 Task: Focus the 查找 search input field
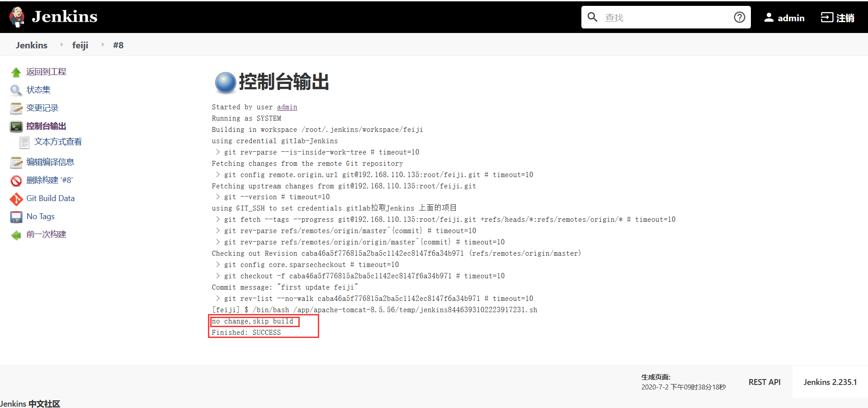click(665, 17)
